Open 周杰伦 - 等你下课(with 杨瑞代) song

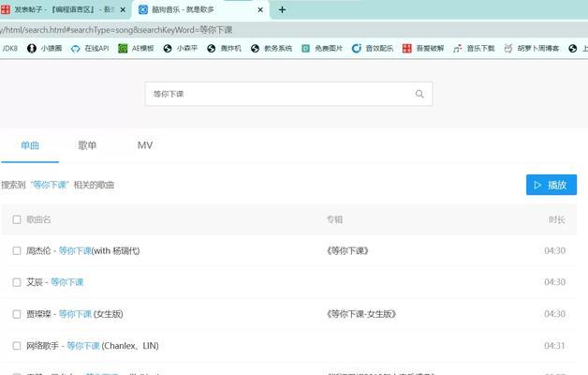tap(83, 250)
